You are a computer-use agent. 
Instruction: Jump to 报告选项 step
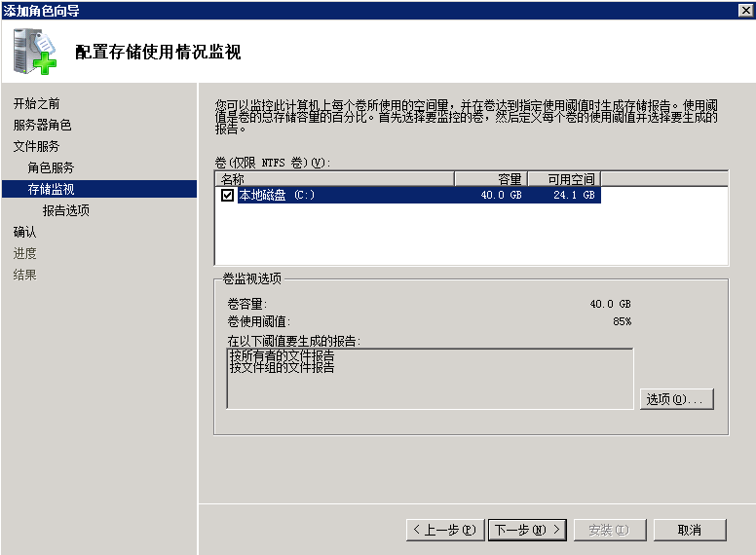(65, 210)
